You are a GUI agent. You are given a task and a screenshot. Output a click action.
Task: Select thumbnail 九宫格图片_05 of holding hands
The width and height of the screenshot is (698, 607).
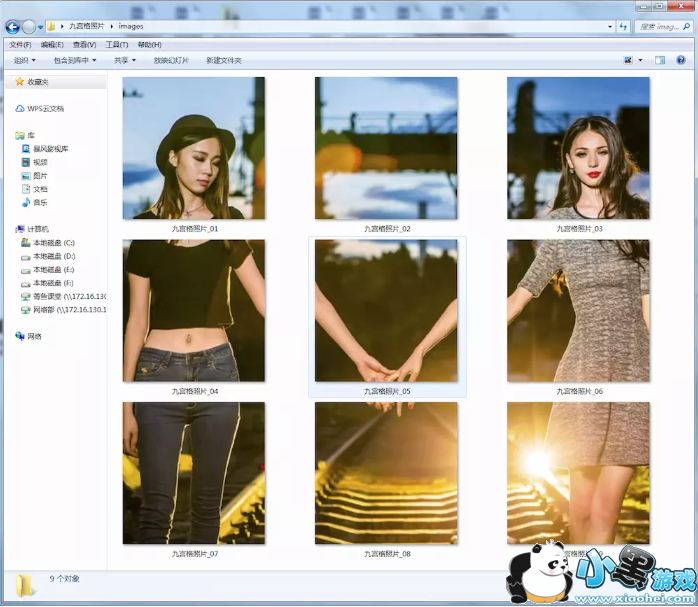pyautogui.click(x=386, y=312)
